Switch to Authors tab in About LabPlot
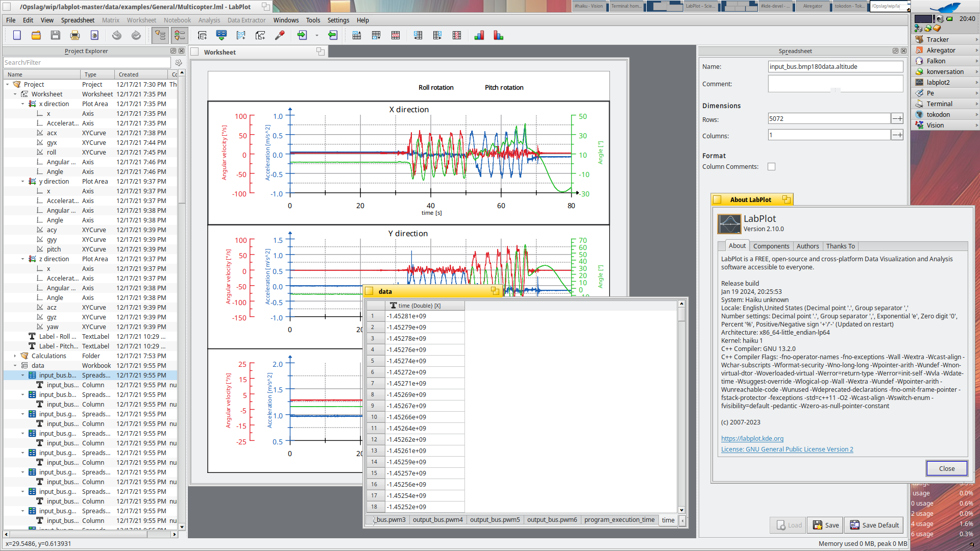 click(x=807, y=246)
